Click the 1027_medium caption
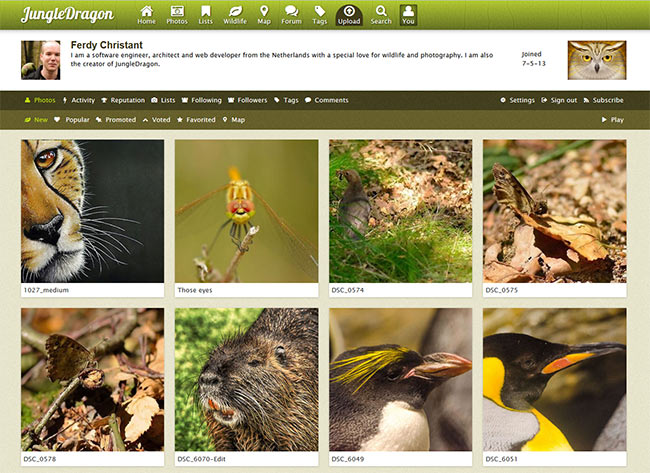The width and height of the screenshot is (650, 473). click(46, 290)
